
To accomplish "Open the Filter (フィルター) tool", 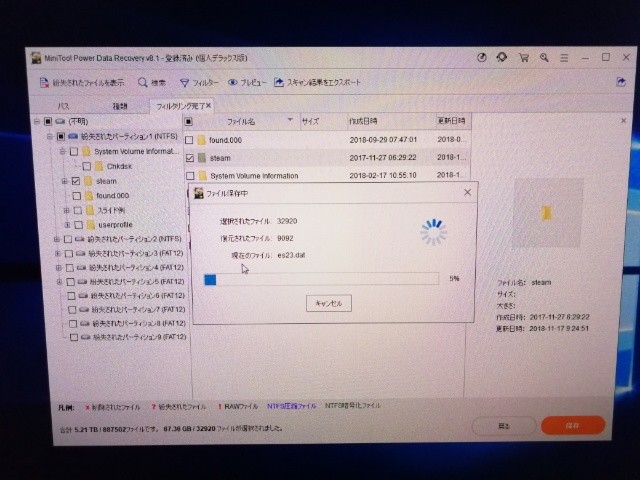I will click(x=199, y=83).
